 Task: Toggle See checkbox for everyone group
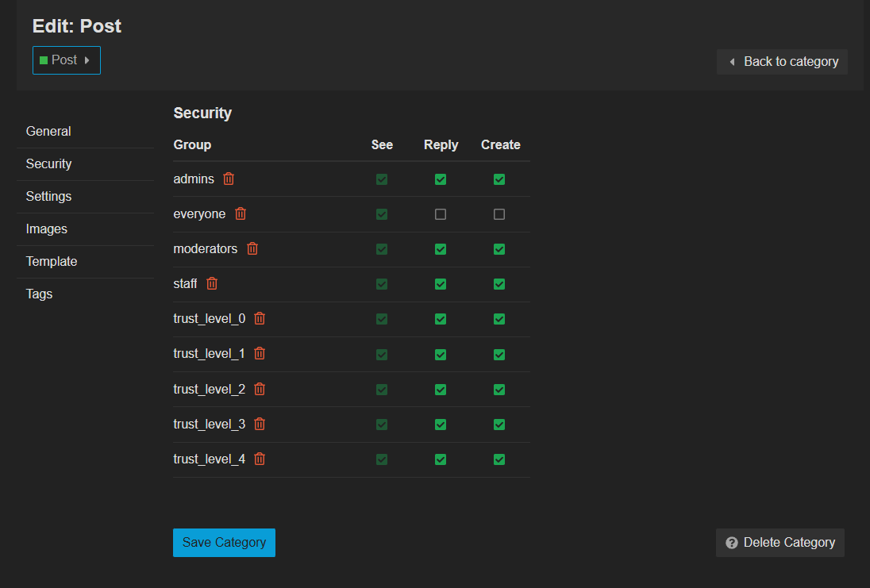pyautogui.click(x=382, y=214)
